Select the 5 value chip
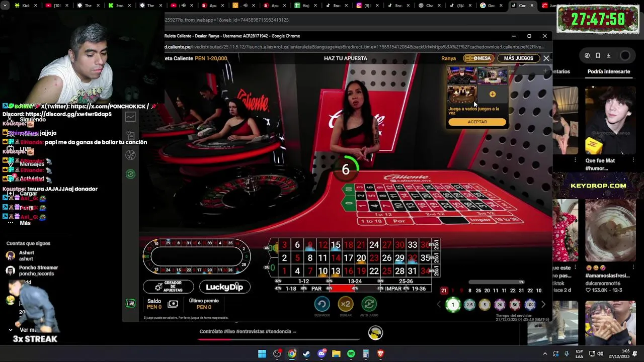This screenshot has height=362, width=644. 485,305
